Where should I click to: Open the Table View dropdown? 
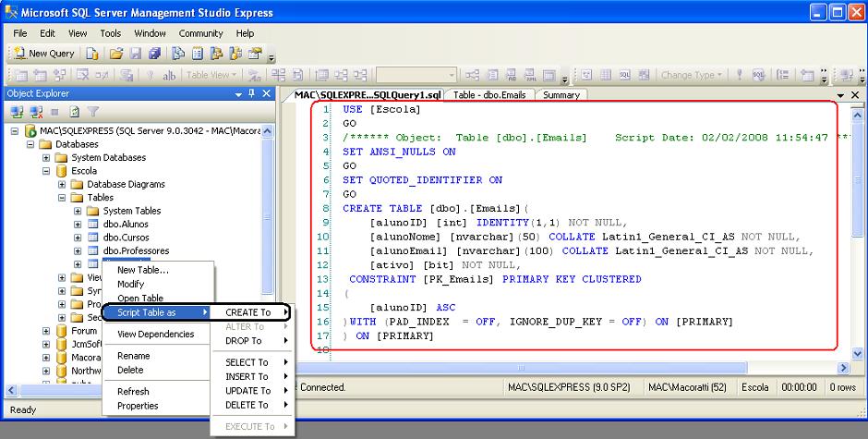(211, 75)
